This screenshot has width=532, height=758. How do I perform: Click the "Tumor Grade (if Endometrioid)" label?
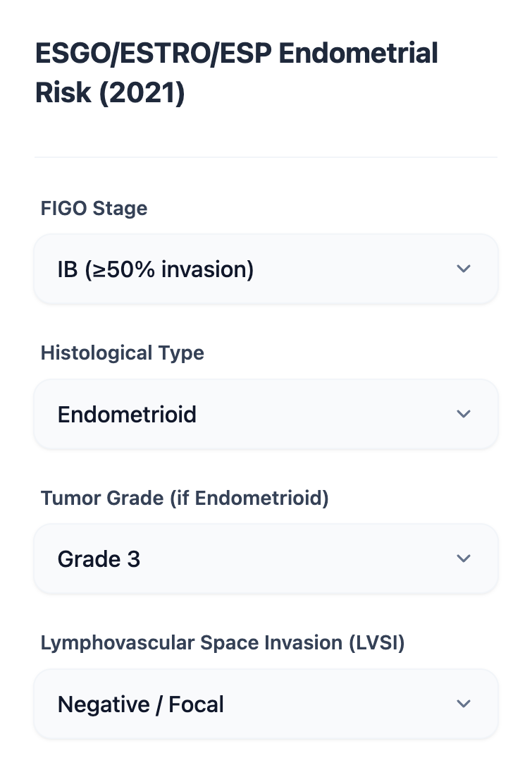click(185, 498)
